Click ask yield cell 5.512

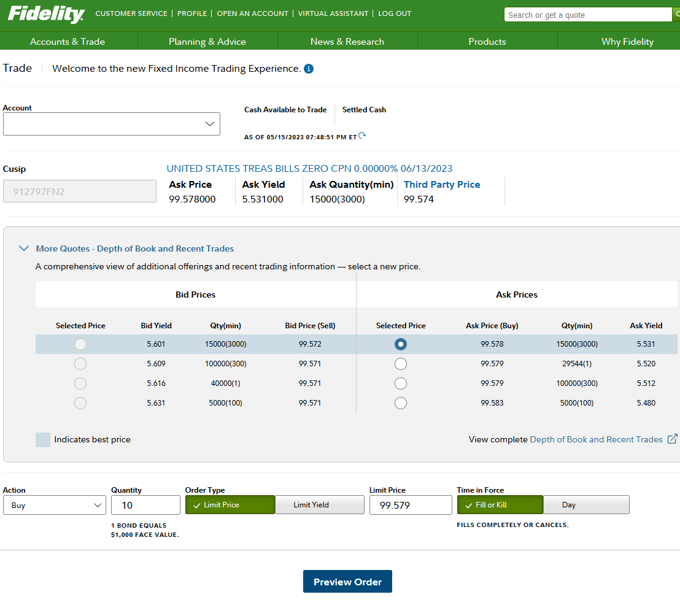(x=646, y=383)
